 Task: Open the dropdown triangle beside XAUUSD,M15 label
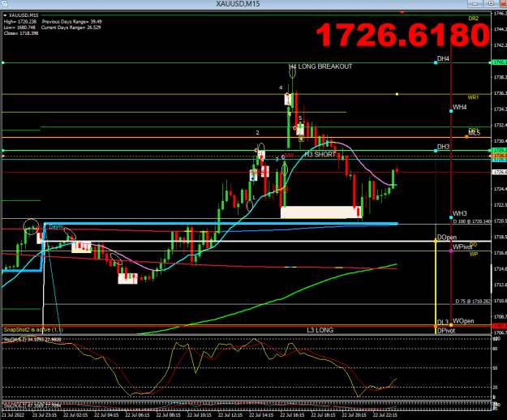pos(5,15)
